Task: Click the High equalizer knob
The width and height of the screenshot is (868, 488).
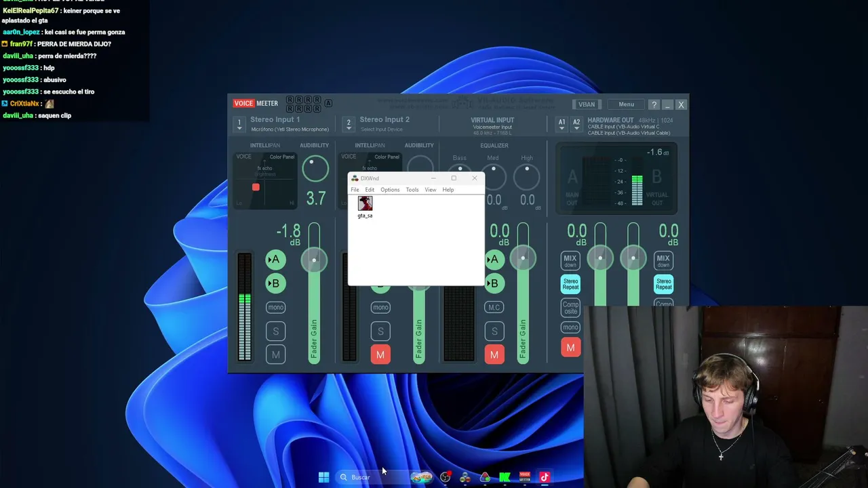Action: [527, 176]
